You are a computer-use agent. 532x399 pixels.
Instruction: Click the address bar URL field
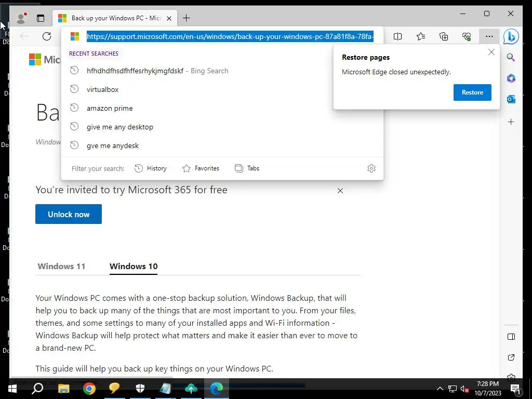click(x=230, y=36)
